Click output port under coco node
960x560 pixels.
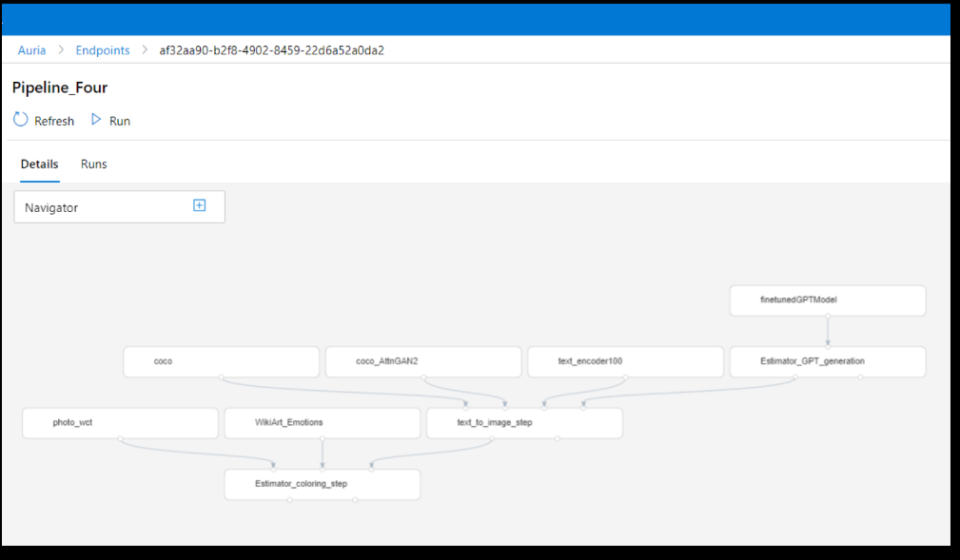[222, 377]
